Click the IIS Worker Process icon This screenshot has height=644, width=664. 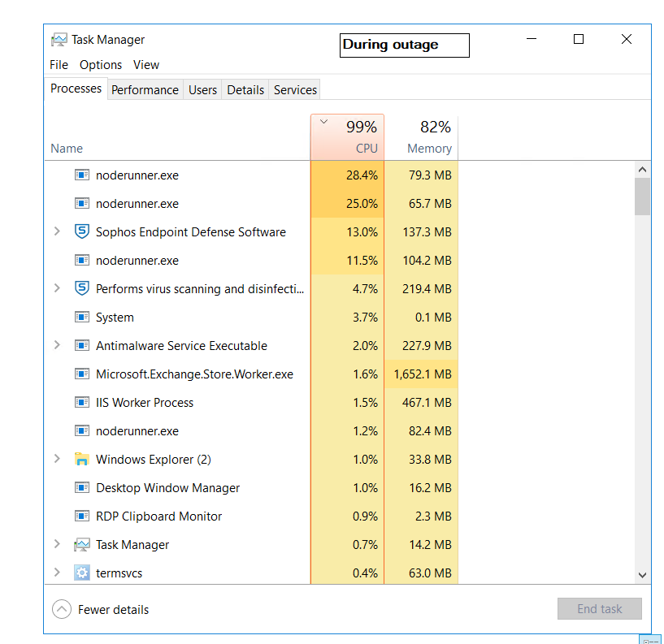(x=82, y=402)
